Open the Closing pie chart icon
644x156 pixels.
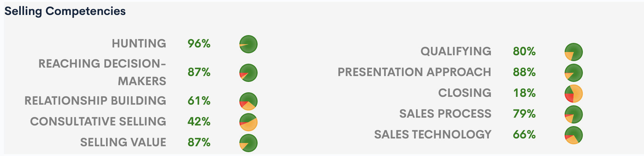pyautogui.click(x=574, y=94)
